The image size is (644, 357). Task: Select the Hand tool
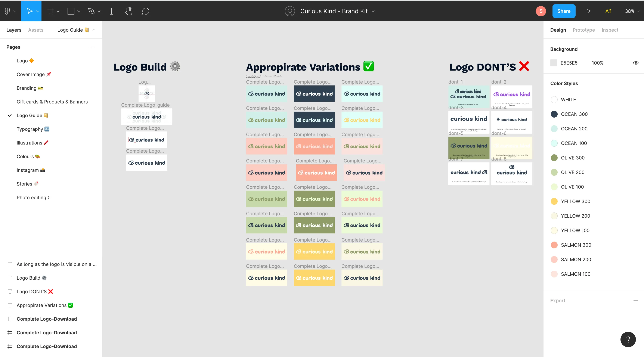click(x=128, y=11)
